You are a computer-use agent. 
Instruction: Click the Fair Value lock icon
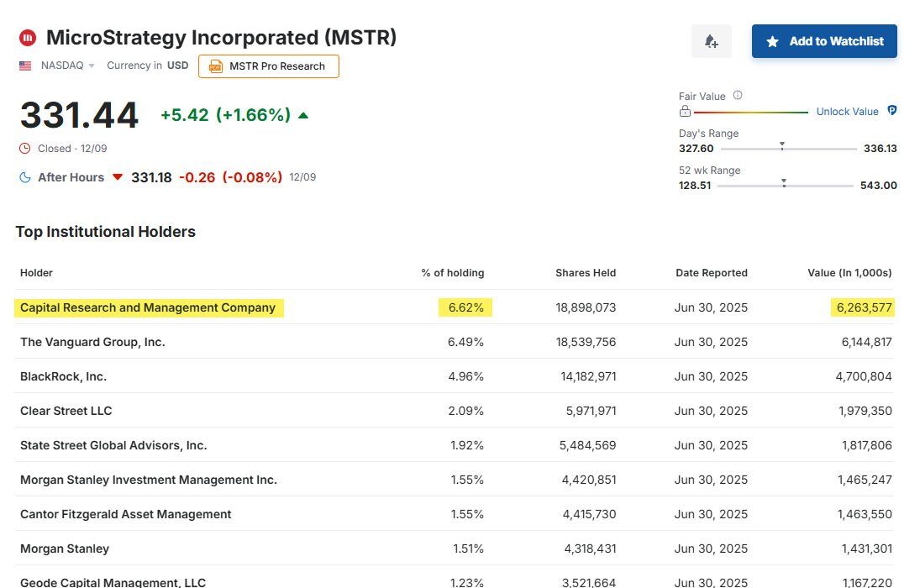685,111
